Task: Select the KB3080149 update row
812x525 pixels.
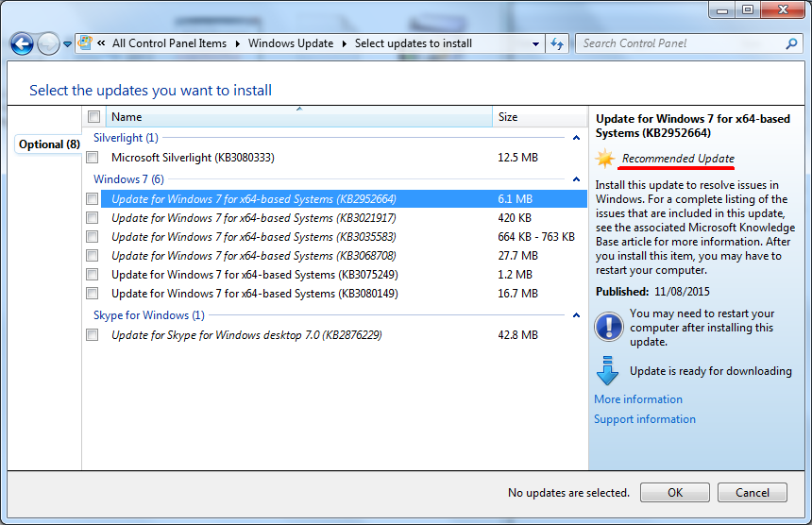Action: (344, 294)
